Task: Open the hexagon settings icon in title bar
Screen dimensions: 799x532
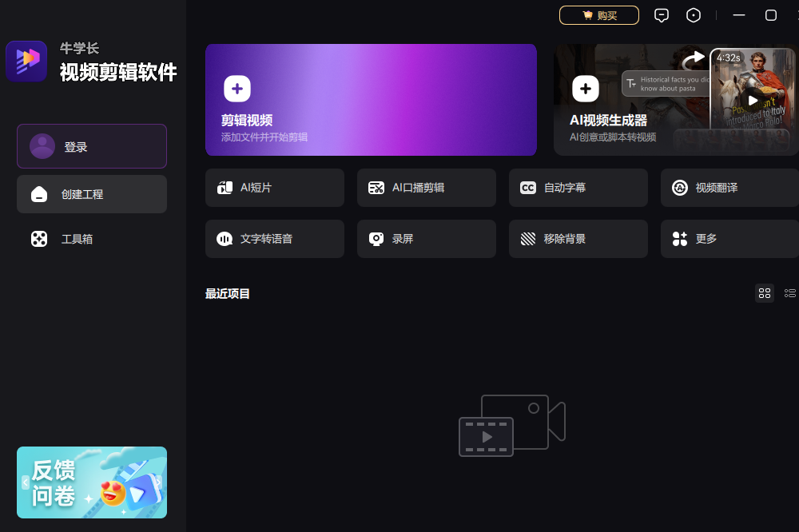Action: 694,15
